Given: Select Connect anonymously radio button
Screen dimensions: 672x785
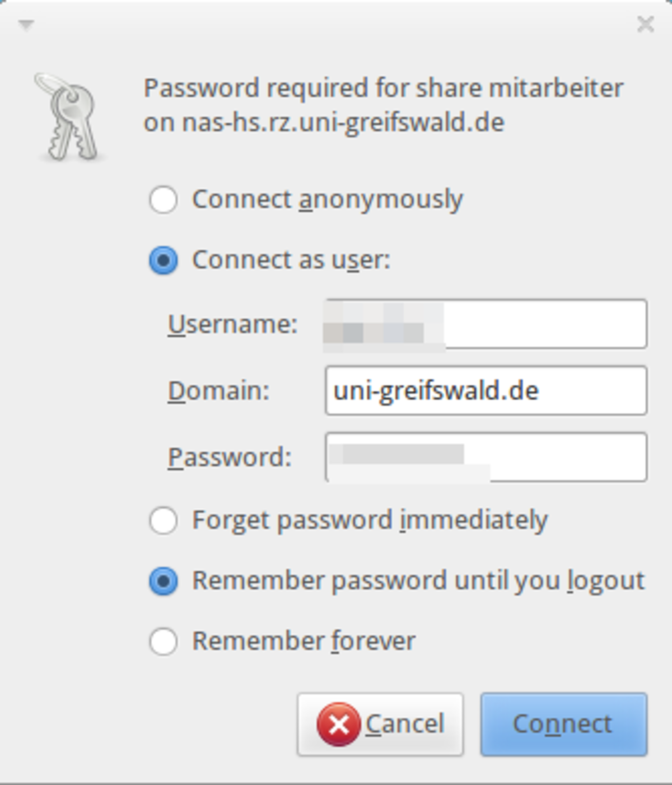Looking at the screenshot, I should click(x=164, y=200).
